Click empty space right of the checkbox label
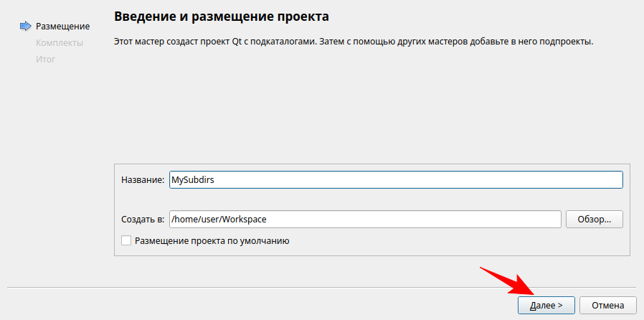Screen dimensions: 644x320 tap(459, 241)
